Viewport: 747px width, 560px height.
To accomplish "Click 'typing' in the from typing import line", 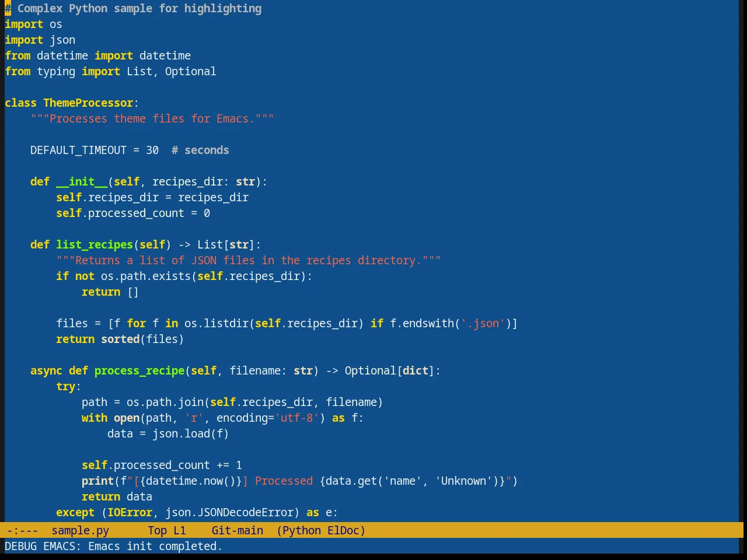I will (x=55, y=71).
